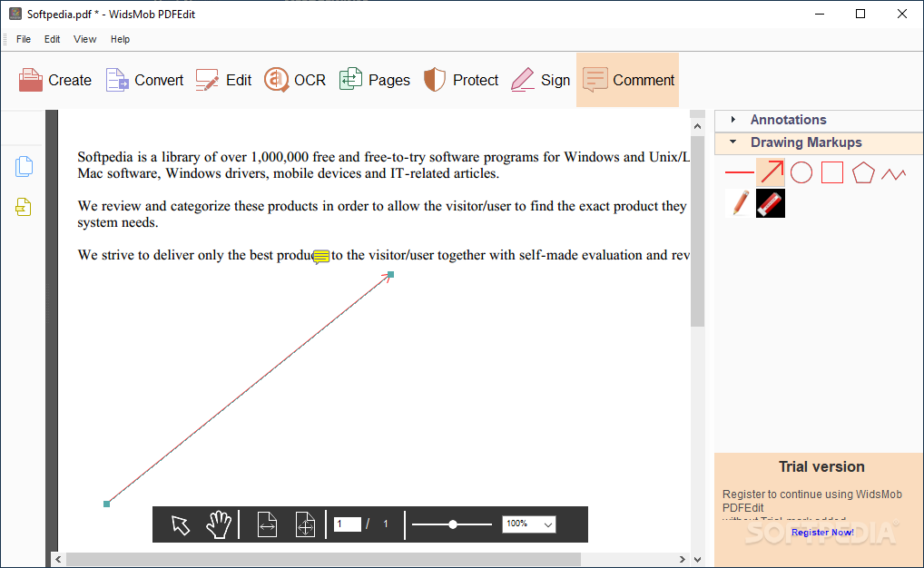
Task: Click the arrow's top endpoint handle
Action: point(390,275)
